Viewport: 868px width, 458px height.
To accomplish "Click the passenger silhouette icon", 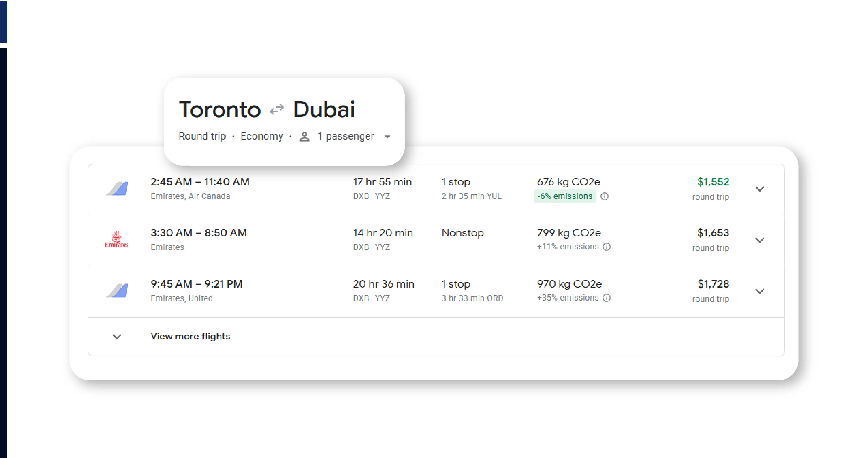I will point(304,136).
